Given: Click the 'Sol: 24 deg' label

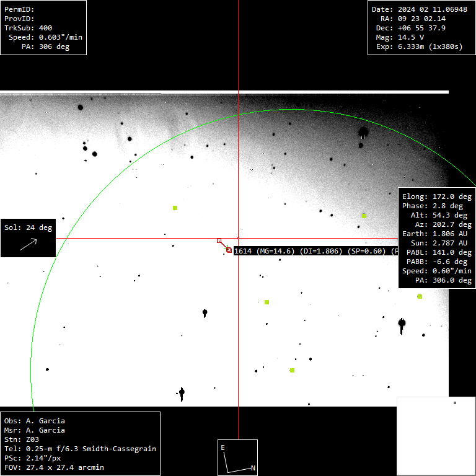Looking at the screenshot, I should (29, 227).
